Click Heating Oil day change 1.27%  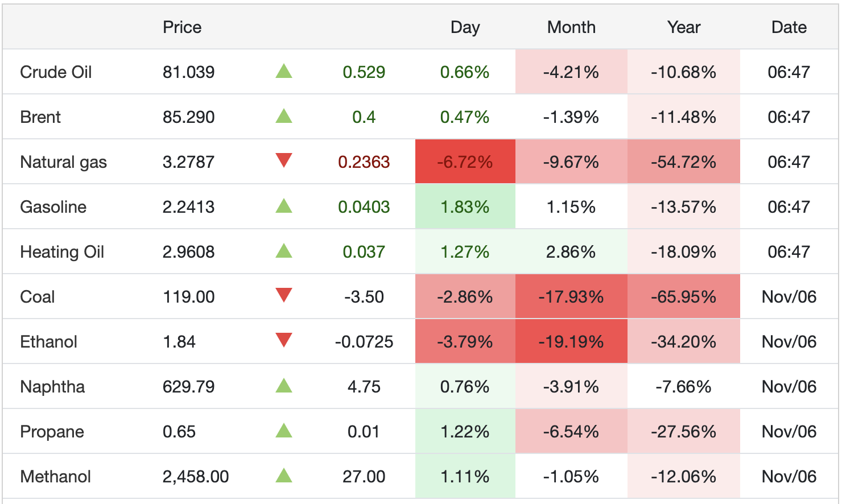465,252
